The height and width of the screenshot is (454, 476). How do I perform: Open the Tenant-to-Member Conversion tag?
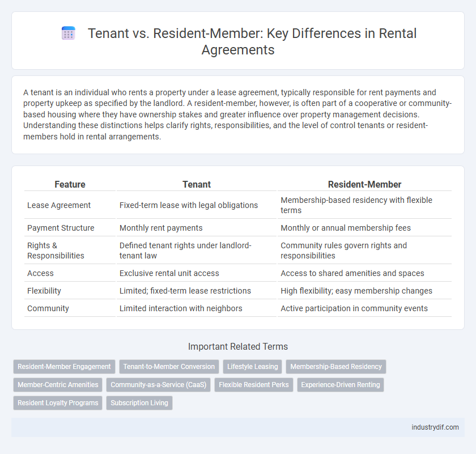point(169,367)
